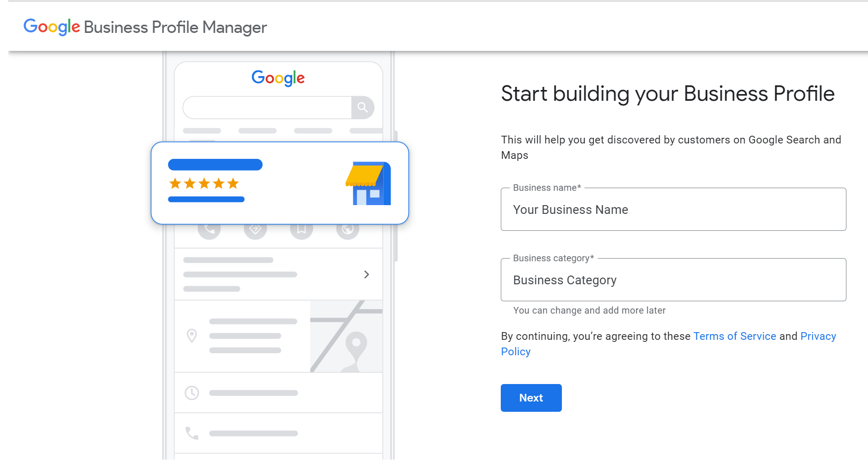Open the Business category field
Image resolution: width=868 pixels, height=474 pixels.
673,280
